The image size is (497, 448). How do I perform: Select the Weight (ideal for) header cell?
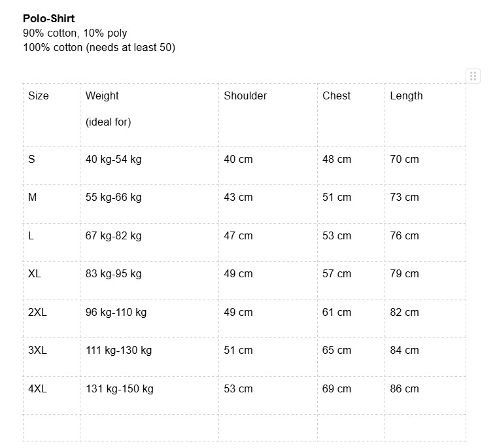point(149,115)
